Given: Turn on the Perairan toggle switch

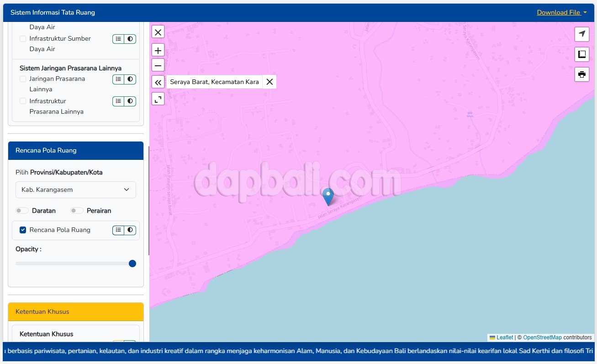Looking at the screenshot, I should pyautogui.click(x=77, y=211).
